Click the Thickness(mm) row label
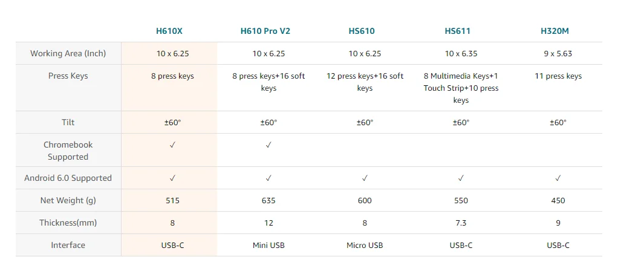644x277 pixels. click(x=68, y=223)
